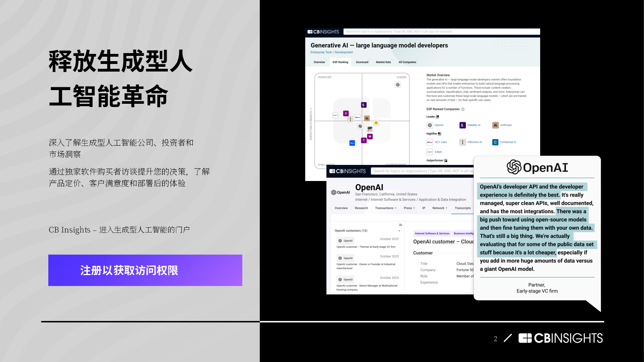Viewport: 644px width, 362px height.
Task: Click the purple 'T' marker on the matrix
Action: [364, 140]
